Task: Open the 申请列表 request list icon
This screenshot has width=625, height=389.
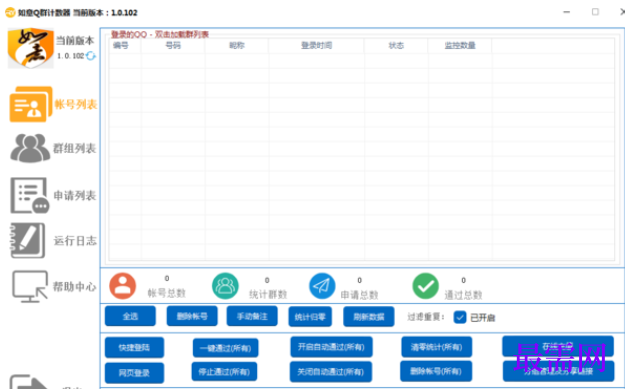Action: point(30,195)
